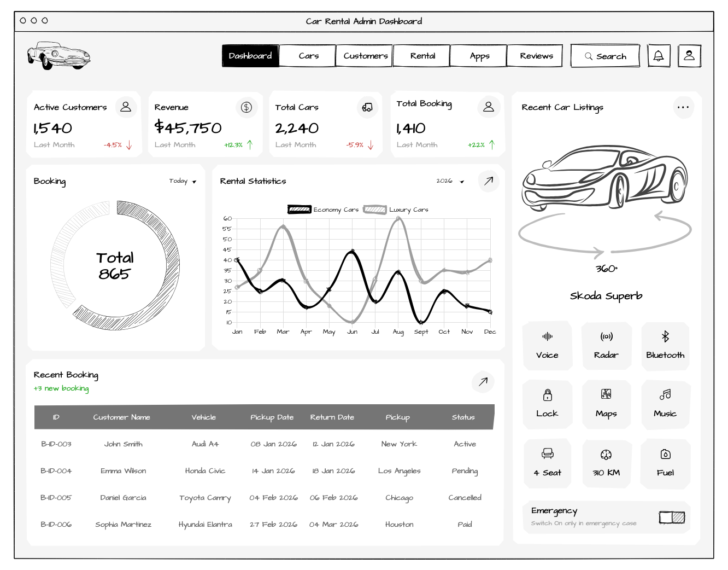Open the Maps tile
Image resolution: width=728 pixels, height=570 pixels.
coord(606,404)
